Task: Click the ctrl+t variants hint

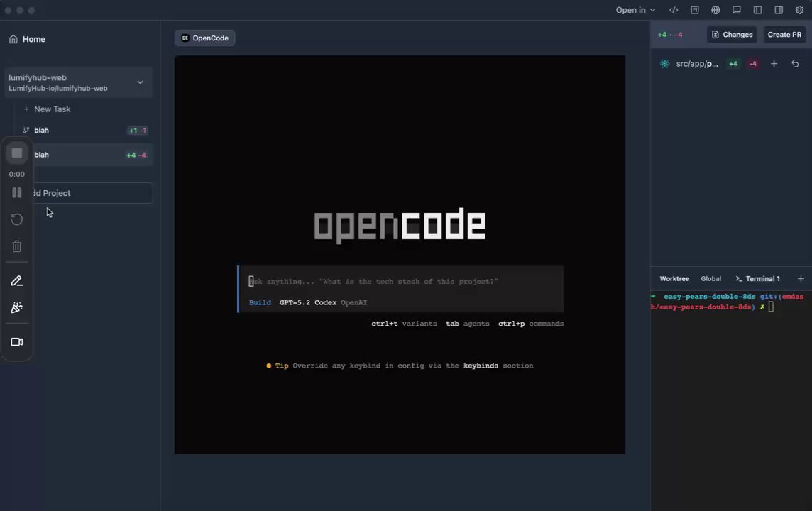Action: click(404, 324)
